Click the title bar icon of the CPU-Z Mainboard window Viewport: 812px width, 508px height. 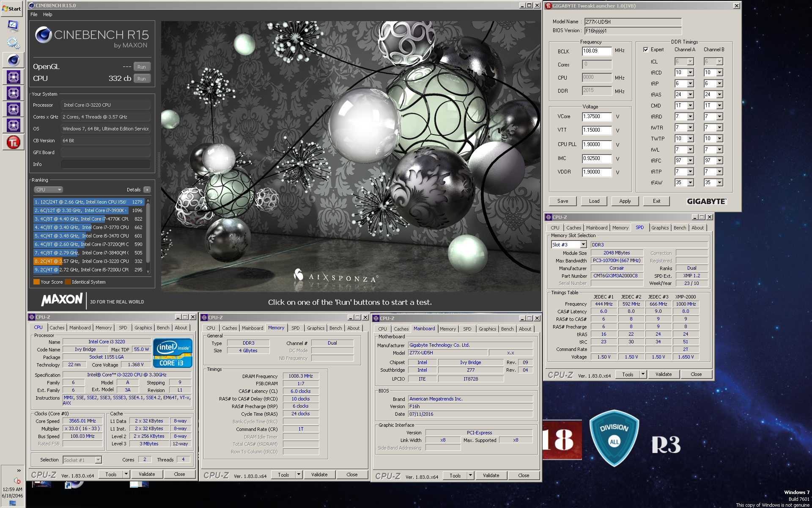click(x=376, y=318)
